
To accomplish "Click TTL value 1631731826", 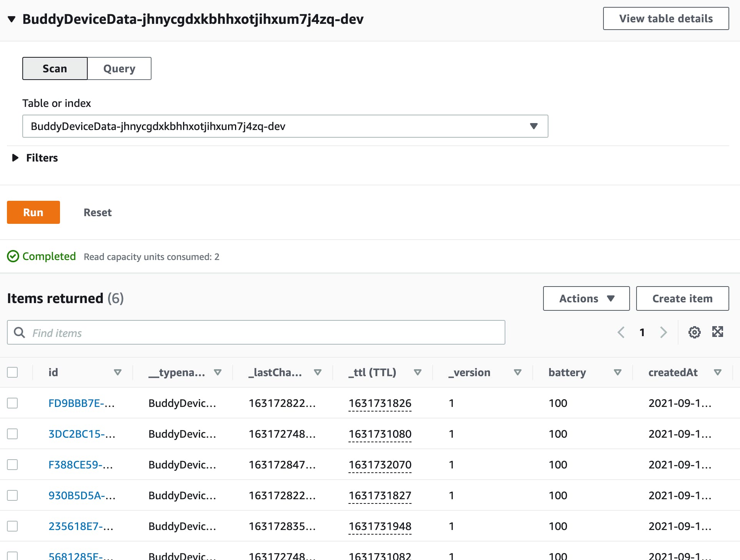I will [380, 403].
